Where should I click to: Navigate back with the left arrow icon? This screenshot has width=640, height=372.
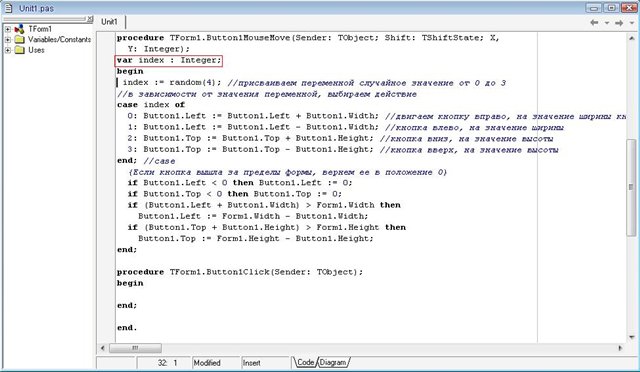tap(594, 23)
